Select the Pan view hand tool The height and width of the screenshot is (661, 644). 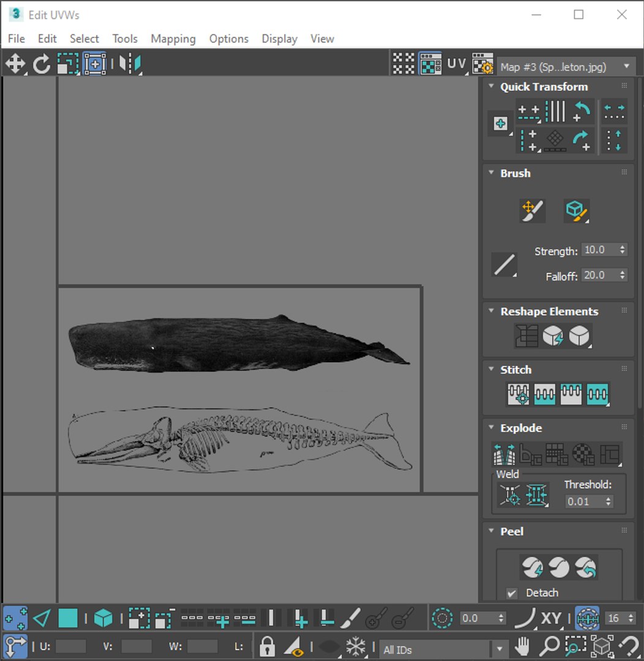(x=523, y=646)
